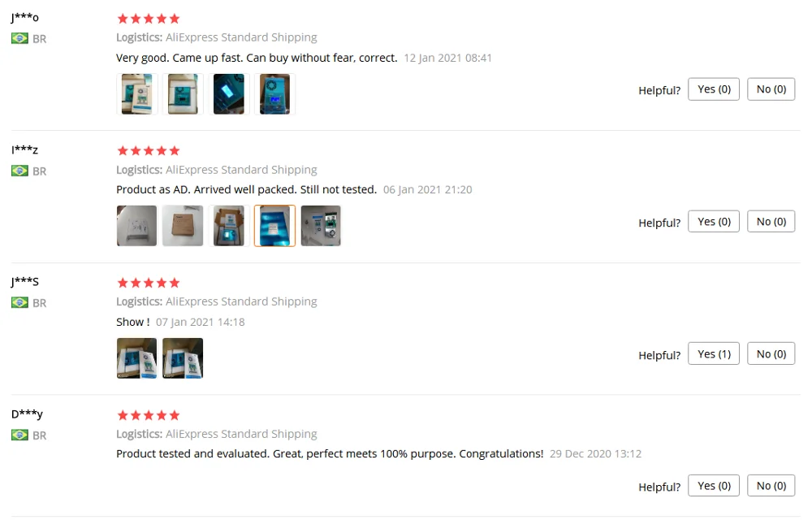The image size is (812, 520).
Task: Open second photo in J***o's review
Action: click(183, 94)
